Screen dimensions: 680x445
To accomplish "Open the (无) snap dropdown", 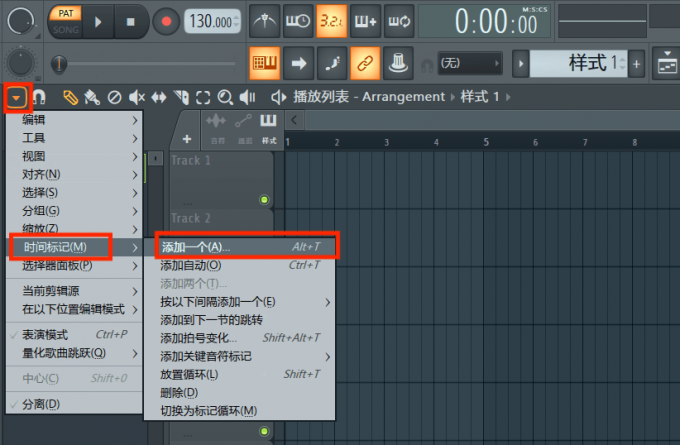I will [470, 63].
